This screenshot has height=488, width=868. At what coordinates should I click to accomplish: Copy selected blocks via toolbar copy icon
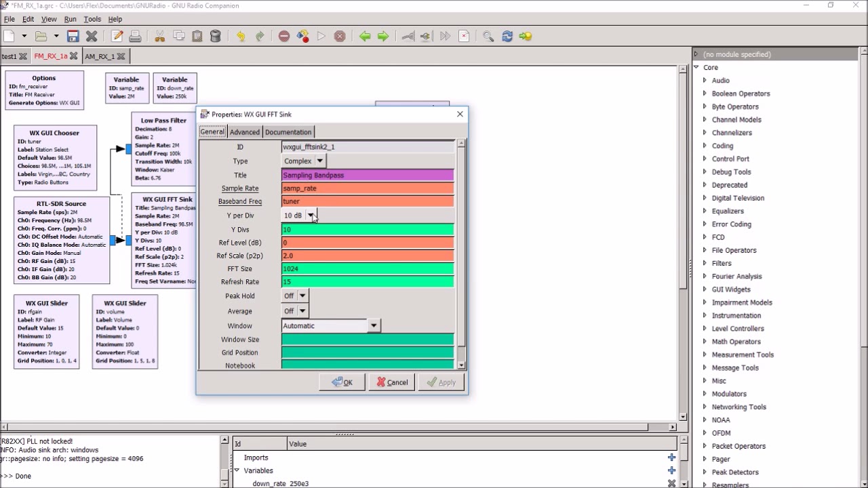point(179,36)
